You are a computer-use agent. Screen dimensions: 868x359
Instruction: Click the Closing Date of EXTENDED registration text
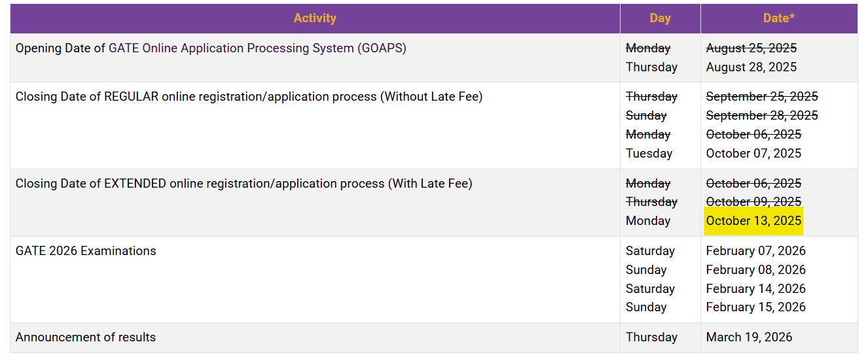tap(244, 184)
